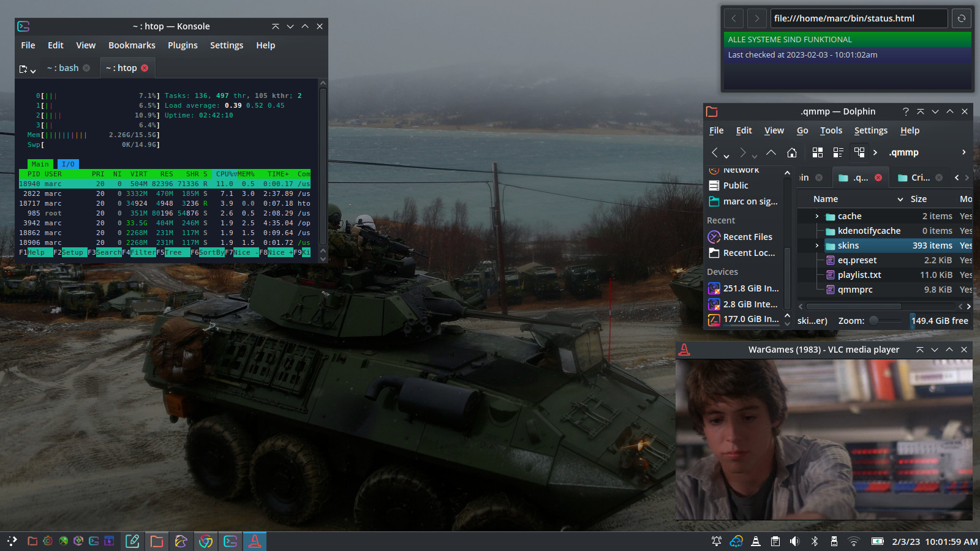The width and height of the screenshot is (980, 551).
Task: Open the 251.8 GiB internal drive
Action: pos(744,288)
